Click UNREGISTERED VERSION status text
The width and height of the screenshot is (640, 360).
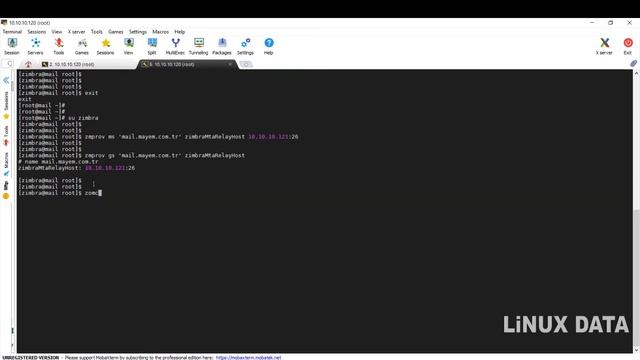pyautogui.click(x=31, y=358)
